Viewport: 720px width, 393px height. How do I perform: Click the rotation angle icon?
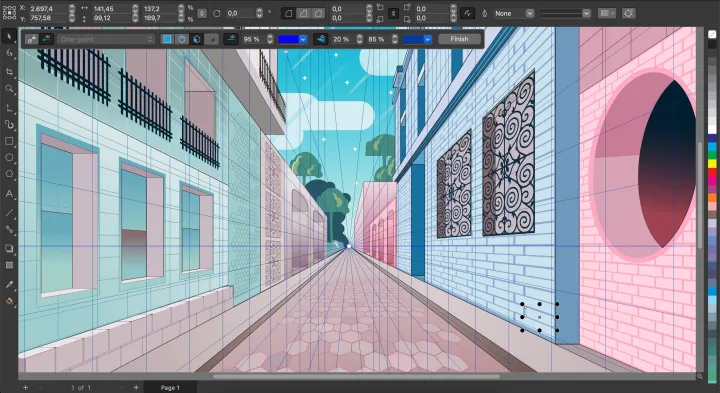(x=217, y=13)
